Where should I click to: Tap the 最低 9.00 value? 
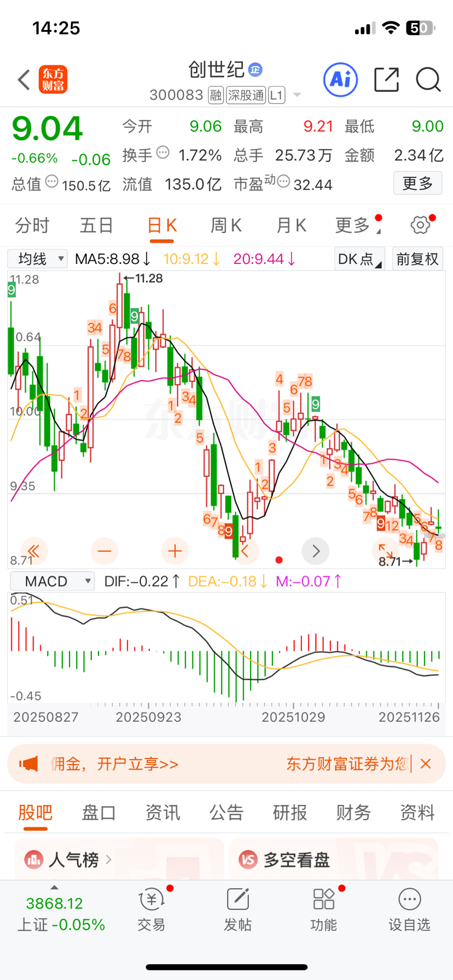(x=427, y=126)
